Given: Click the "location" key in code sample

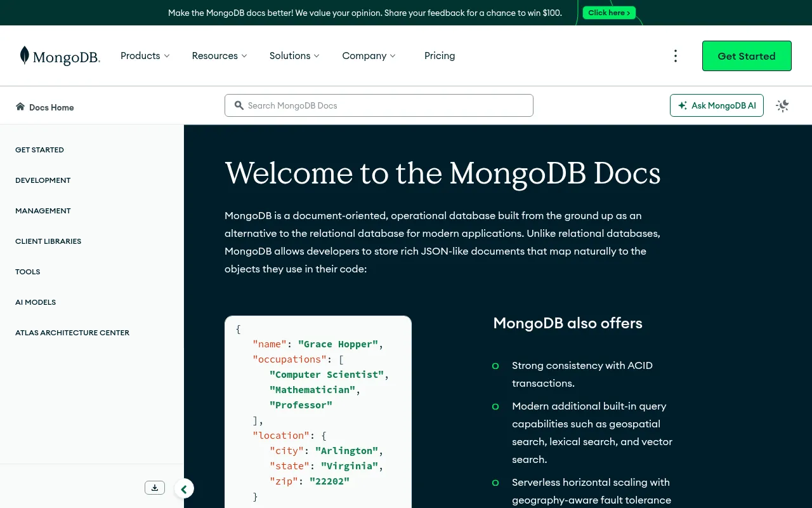Looking at the screenshot, I should point(281,436).
